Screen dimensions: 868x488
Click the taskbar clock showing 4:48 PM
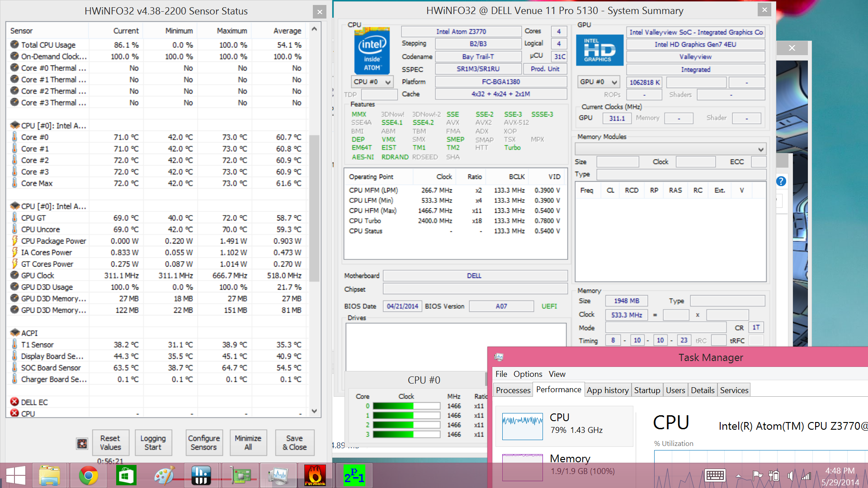pyautogui.click(x=840, y=470)
